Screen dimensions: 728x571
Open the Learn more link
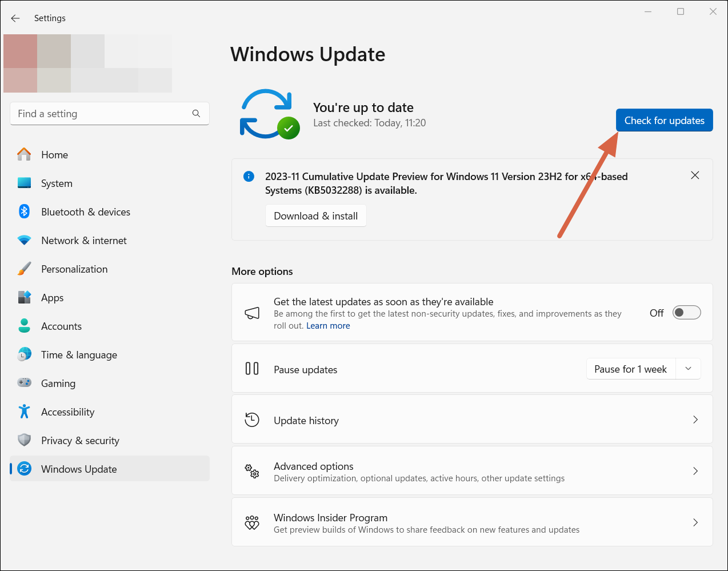[327, 325]
